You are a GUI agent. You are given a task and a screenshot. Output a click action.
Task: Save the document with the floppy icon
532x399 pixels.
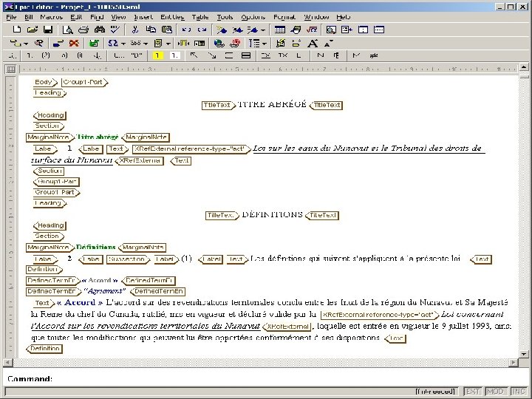(48, 30)
